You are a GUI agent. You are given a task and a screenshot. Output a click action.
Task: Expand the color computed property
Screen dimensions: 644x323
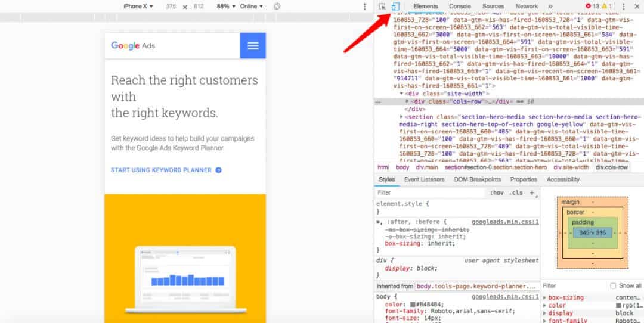coord(545,306)
